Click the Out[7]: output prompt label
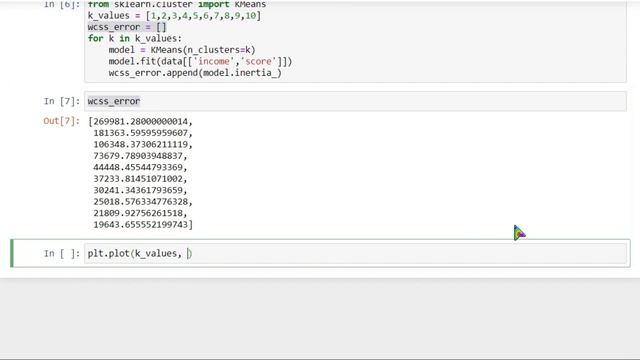 62,121
